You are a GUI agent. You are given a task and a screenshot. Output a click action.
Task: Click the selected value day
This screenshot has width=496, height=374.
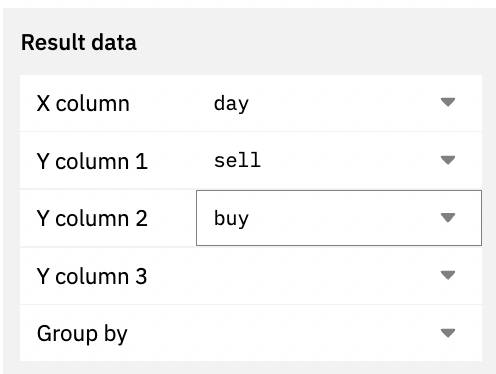pos(231,104)
